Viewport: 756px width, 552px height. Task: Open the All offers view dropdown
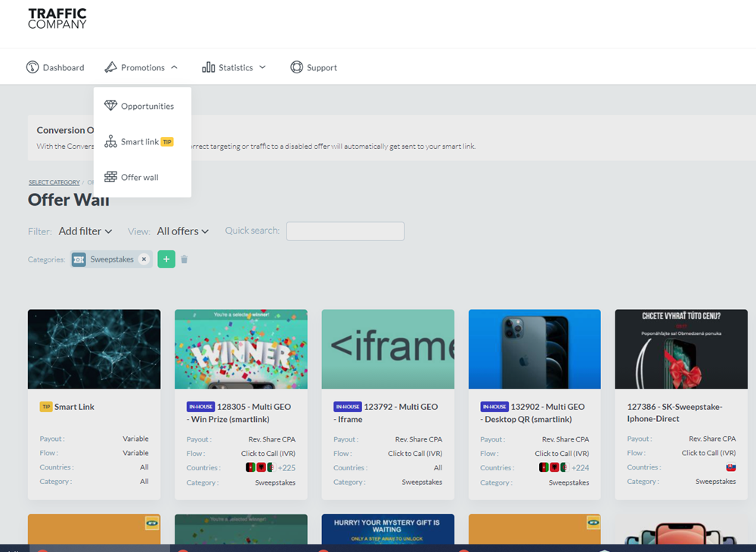click(182, 231)
